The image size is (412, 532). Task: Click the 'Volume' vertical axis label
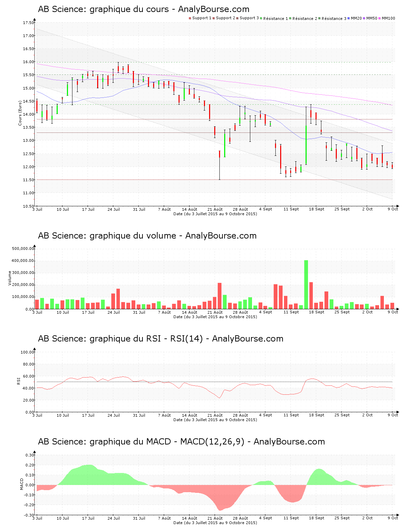click(x=10, y=278)
